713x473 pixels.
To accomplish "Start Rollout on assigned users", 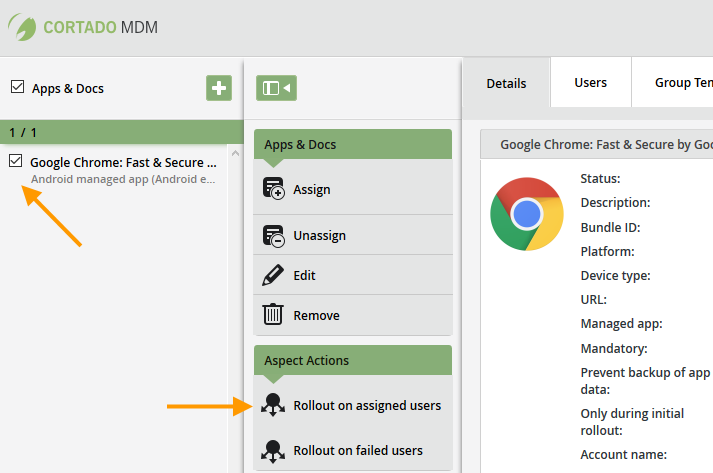I will pyautogui.click(x=353, y=405).
